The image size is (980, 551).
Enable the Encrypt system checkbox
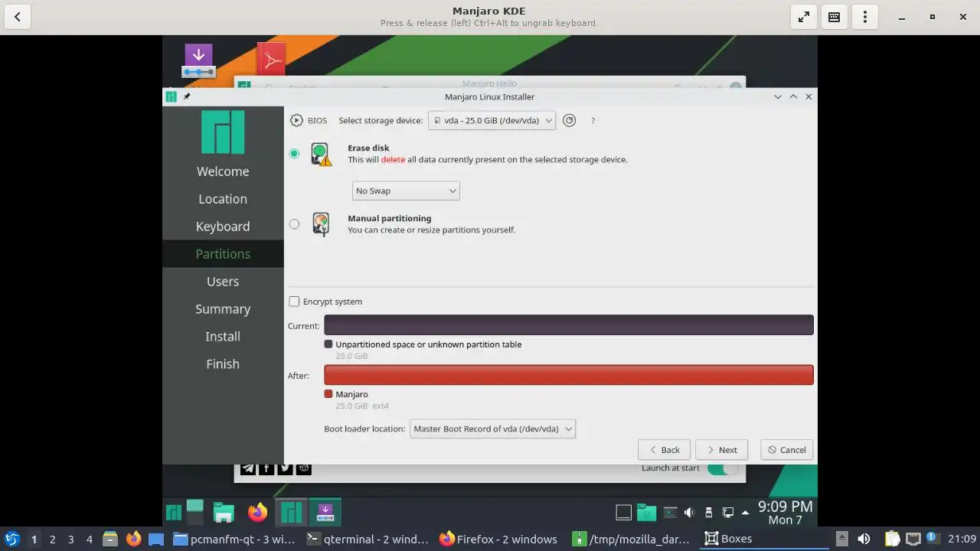[x=294, y=302]
